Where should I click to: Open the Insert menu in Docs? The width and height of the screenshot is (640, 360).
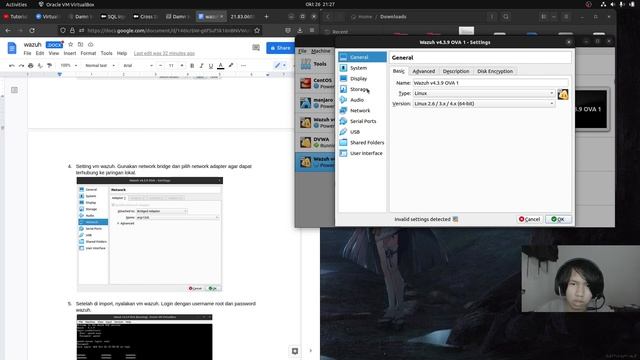coord(70,53)
